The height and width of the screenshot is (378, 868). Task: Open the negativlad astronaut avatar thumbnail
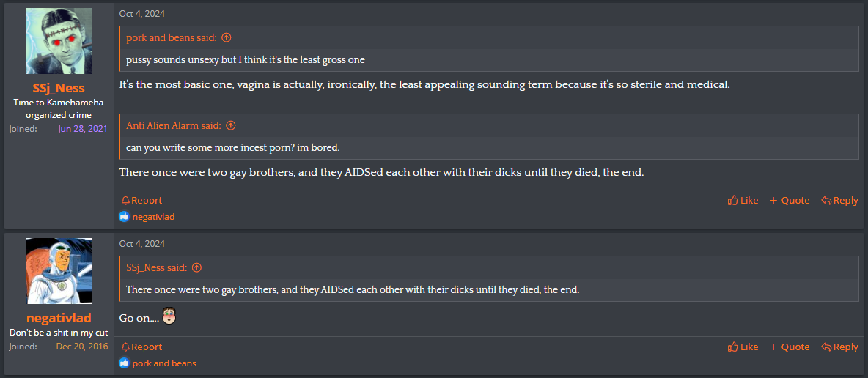point(59,270)
